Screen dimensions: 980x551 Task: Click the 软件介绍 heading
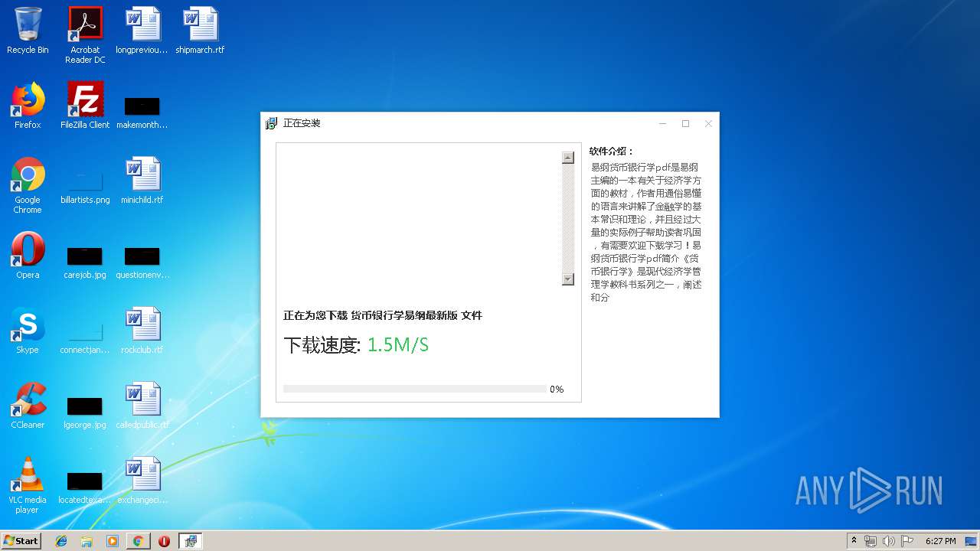click(612, 152)
